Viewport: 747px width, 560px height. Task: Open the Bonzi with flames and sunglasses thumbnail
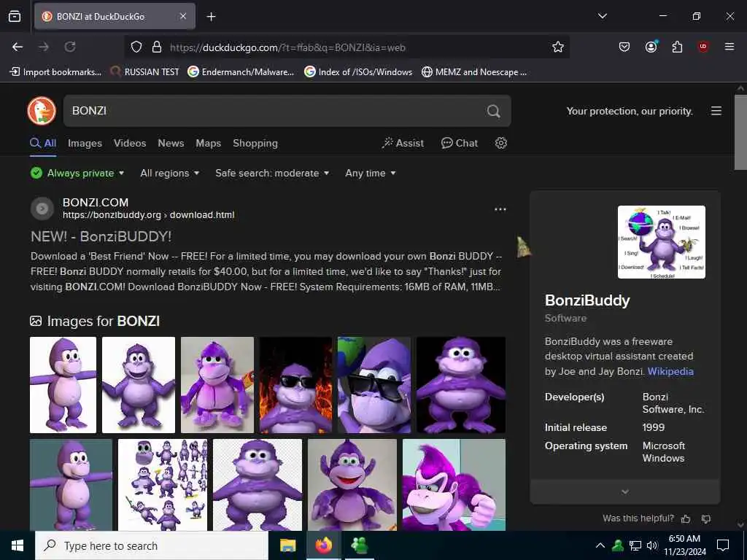[x=295, y=385]
